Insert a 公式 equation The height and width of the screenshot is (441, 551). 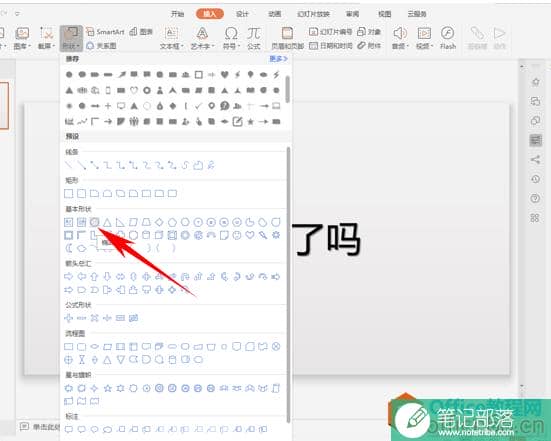pos(254,38)
